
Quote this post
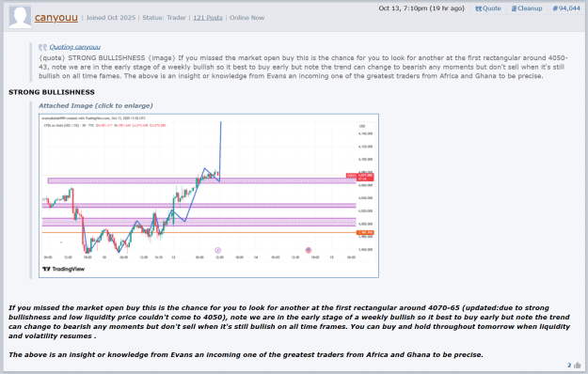(x=488, y=8)
